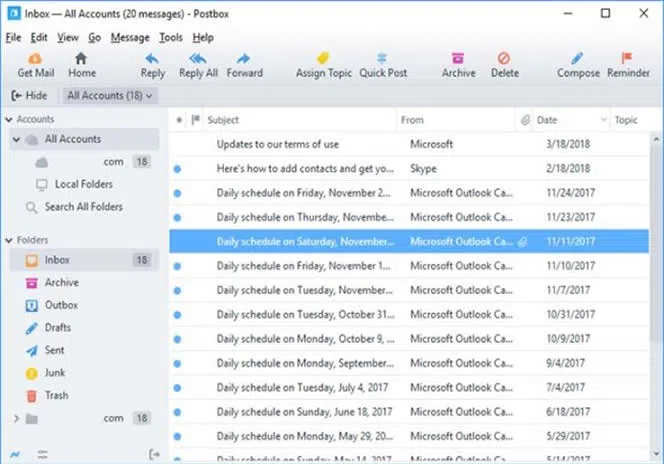The height and width of the screenshot is (464, 664).
Task: Toggle unread dot on Skype message
Action: coord(178,168)
